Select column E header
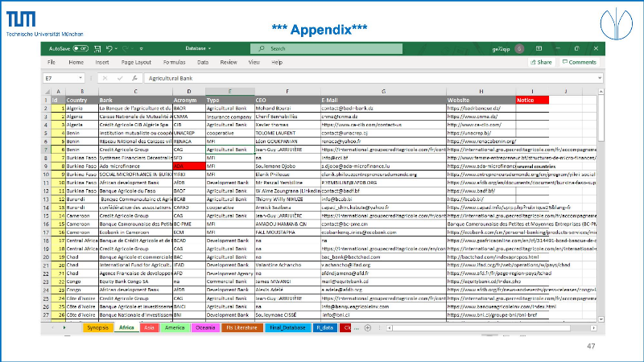The width and height of the screenshot is (644, 362). (x=230, y=92)
